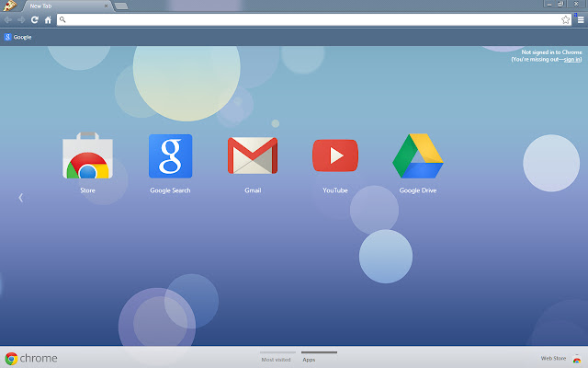Minimize the browser window
Screen dimensions: 588x368
click(x=549, y=4)
